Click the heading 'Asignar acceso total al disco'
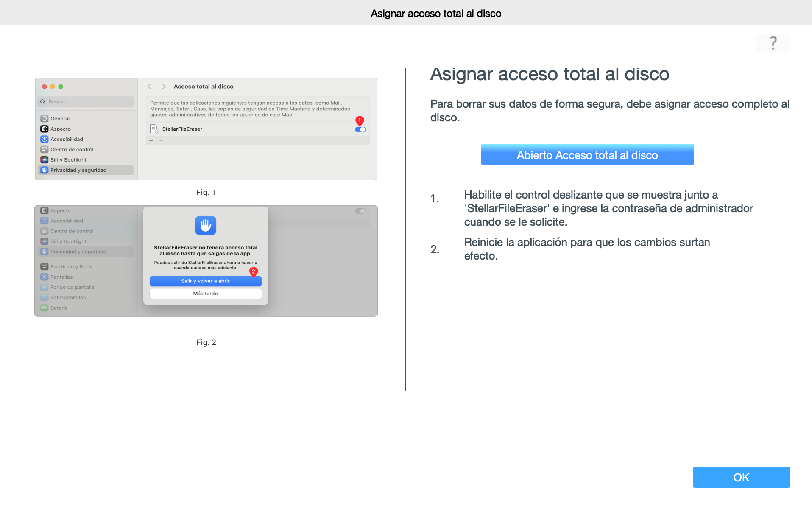Viewport: 812px width, 509px height. [550, 74]
